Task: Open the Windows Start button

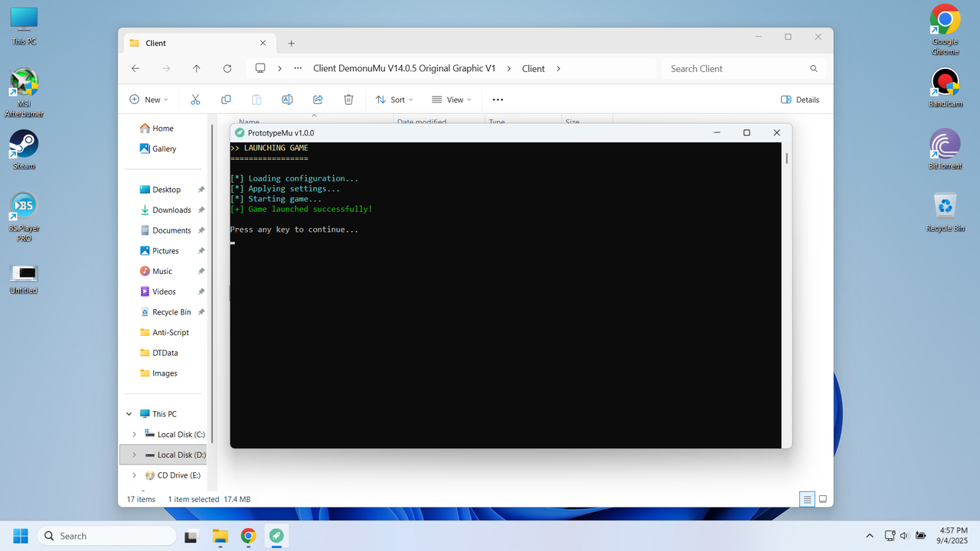Action: click(21, 536)
